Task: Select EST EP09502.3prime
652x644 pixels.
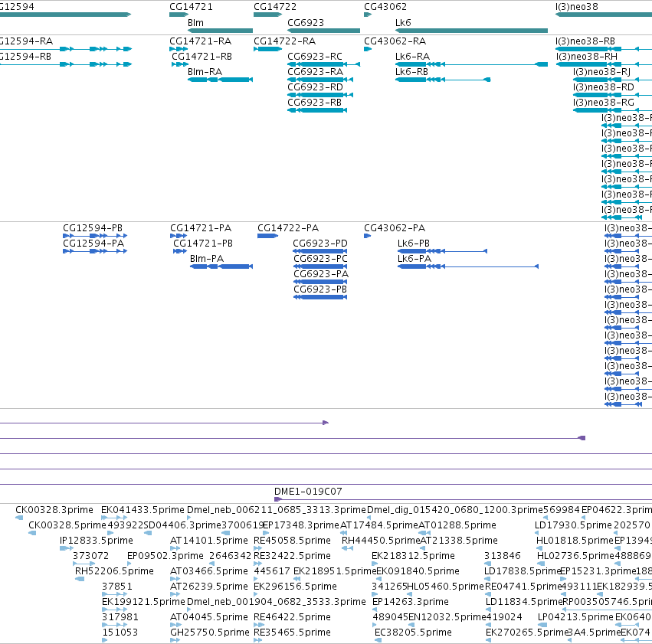Action: [x=165, y=556]
